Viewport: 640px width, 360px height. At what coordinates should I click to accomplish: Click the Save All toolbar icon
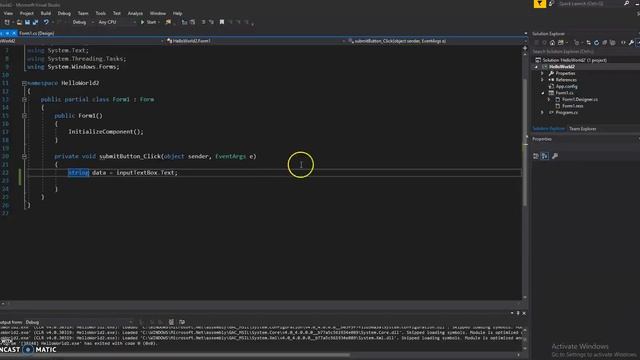click(36, 22)
